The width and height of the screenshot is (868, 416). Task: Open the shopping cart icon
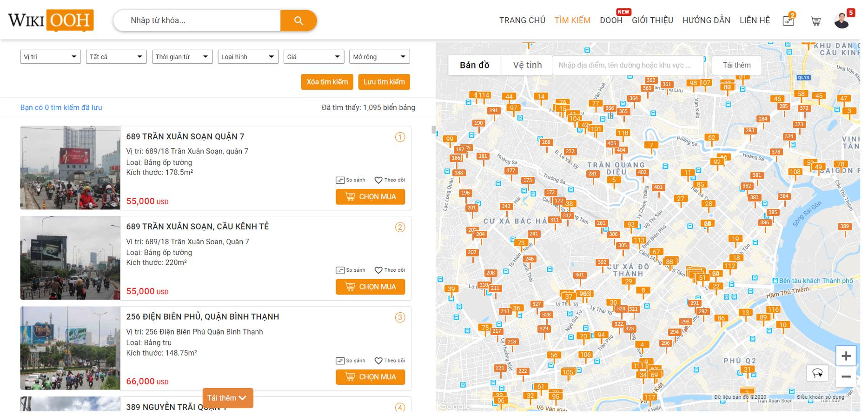click(x=815, y=21)
